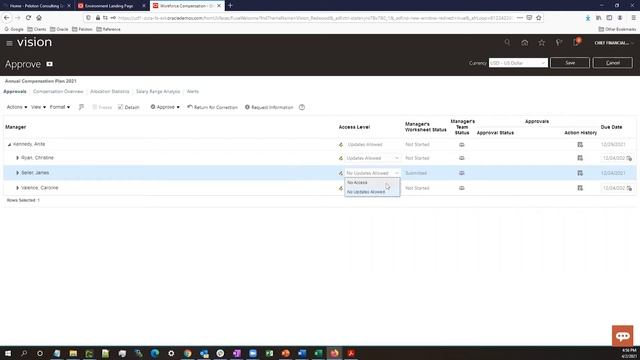Click wrap icon next to Format menu

(x=81, y=107)
